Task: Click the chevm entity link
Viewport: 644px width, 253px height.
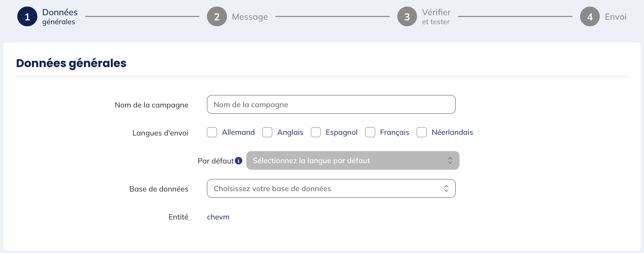Action: tap(218, 217)
